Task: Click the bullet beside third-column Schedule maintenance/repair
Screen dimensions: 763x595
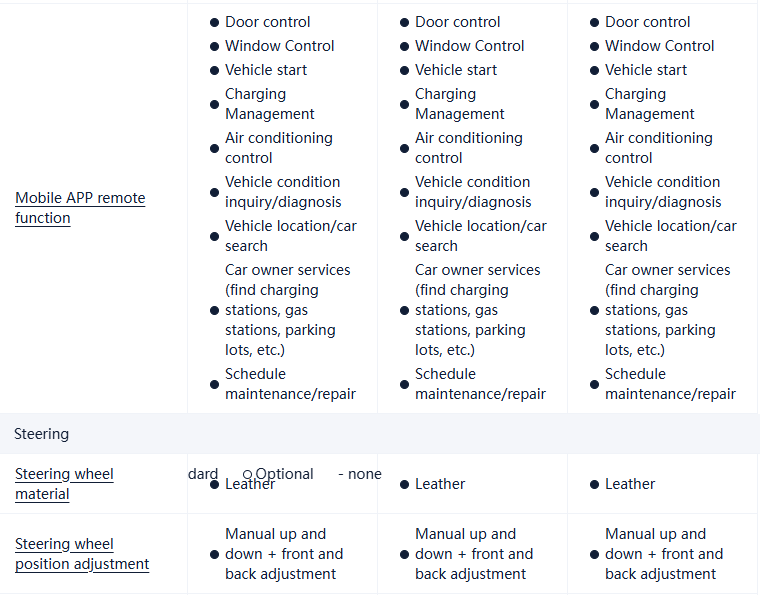Action: 594,384
